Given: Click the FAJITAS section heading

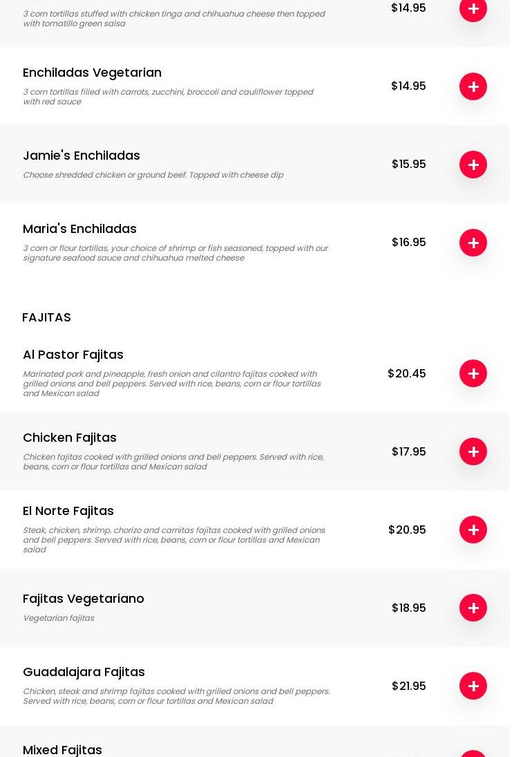Looking at the screenshot, I should pos(46,317).
